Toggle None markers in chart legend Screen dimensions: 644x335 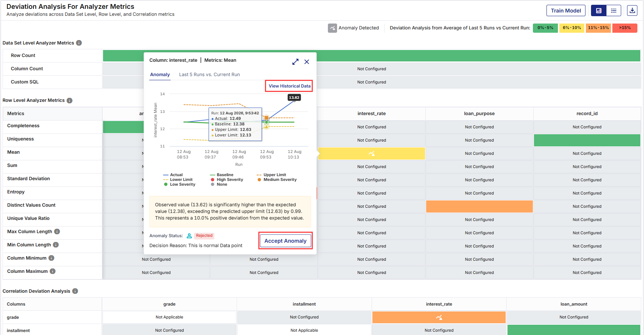tap(219, 185)
